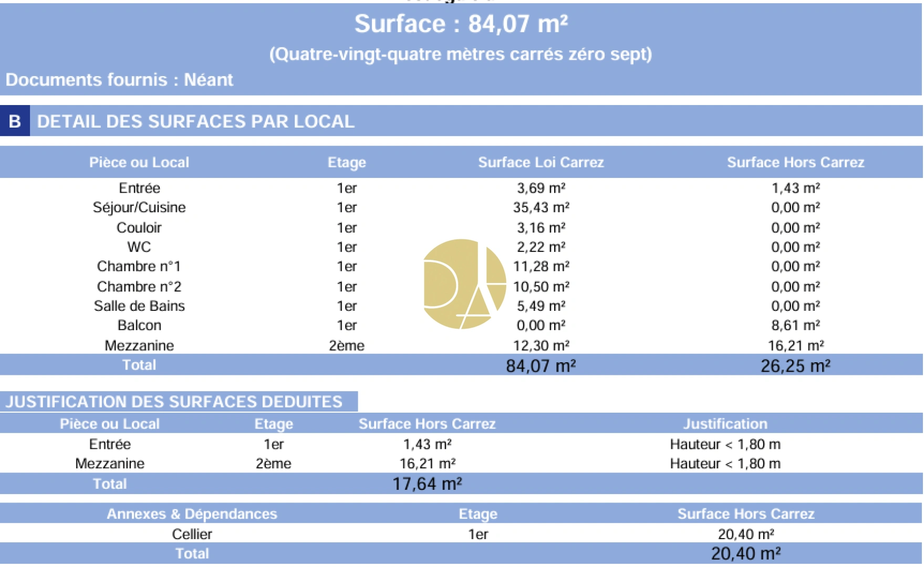Click the 'Pièce ou Local' header in the detail table
The height and width of the screenshot is (567, 924).
click(x=139, y=162)
